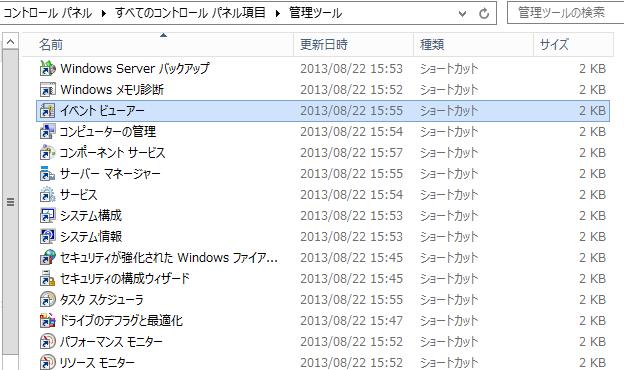Sort the list by 名前 column
624x370 pixels.
[158, 45]
